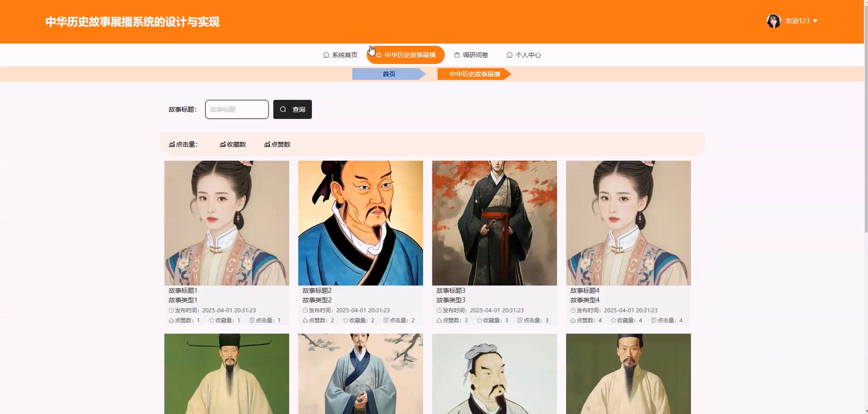Click 点击量 icon on 故事标题2 card
Image resolution: width=868 pixels, height=414 pixels.
pos(386,320)
